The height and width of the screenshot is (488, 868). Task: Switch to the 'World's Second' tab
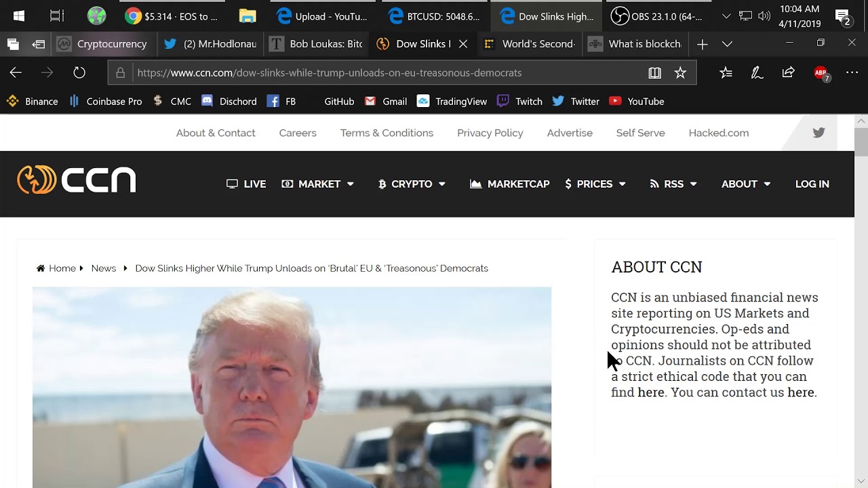(529, 44)
